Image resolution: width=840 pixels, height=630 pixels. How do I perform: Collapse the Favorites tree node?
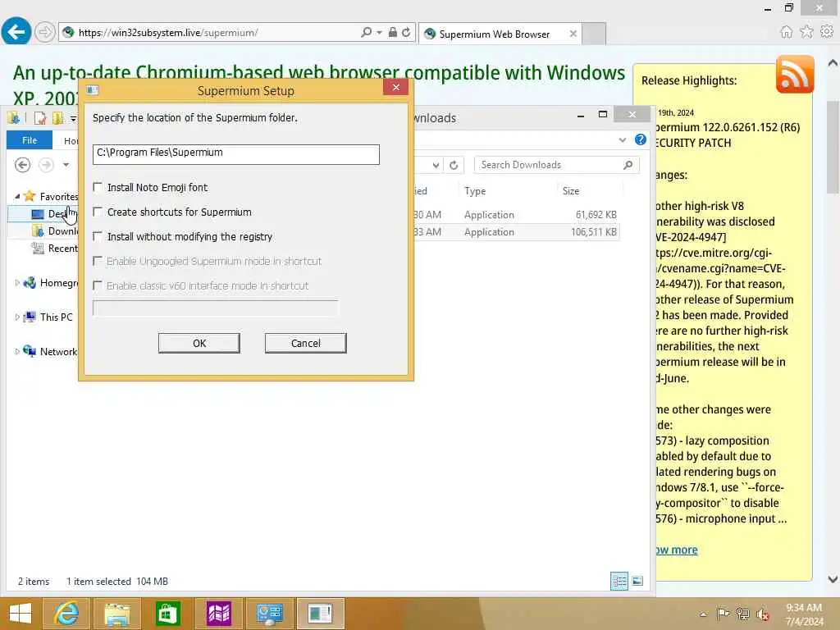click(17, 197)
